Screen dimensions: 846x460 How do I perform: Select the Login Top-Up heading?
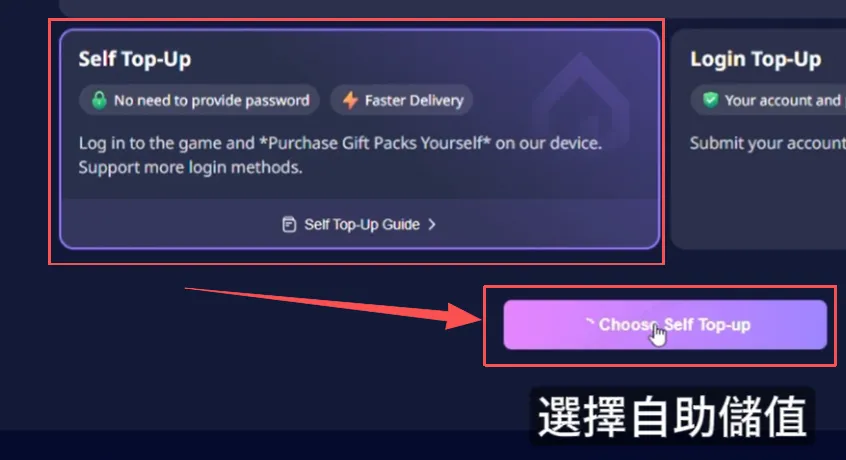tap(756, 59)
